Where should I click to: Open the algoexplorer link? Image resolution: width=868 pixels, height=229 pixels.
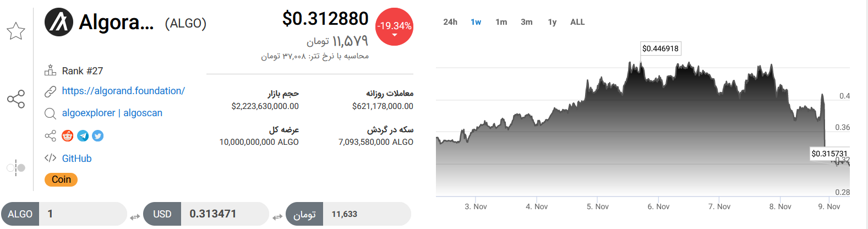(x=88, y=113)
